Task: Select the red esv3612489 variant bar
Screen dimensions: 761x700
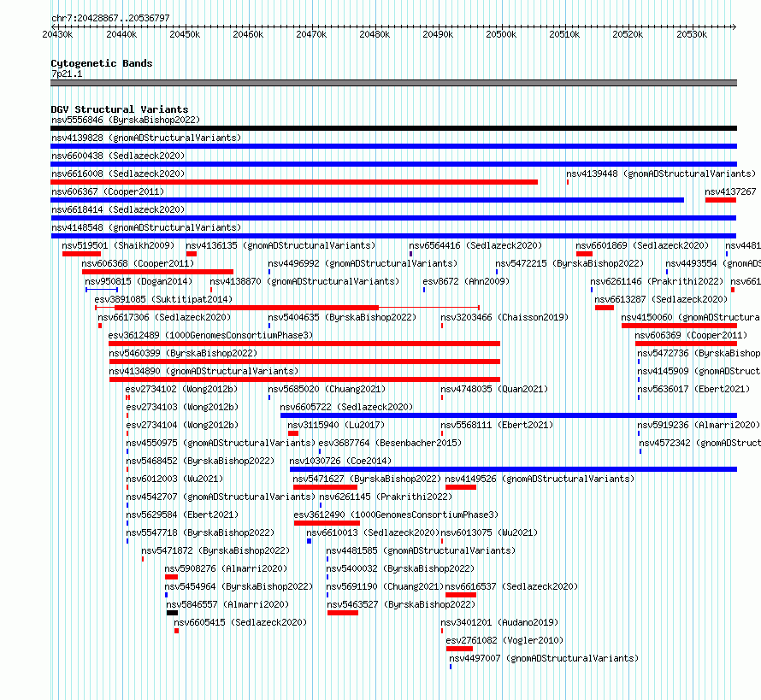Action: click(304, 344)
